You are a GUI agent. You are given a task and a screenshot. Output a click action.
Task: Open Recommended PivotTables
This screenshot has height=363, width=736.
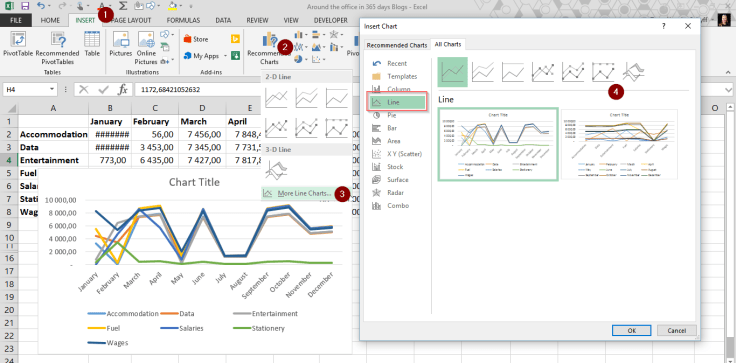57,47
